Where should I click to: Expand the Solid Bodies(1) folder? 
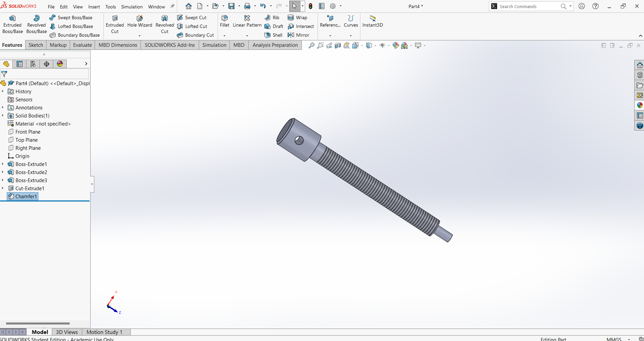point(3,115)
